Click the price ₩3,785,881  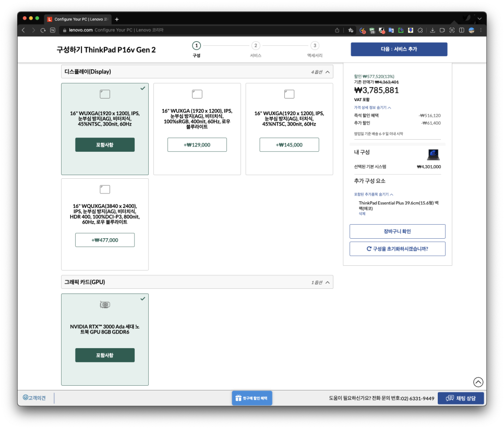click(376, 90)
